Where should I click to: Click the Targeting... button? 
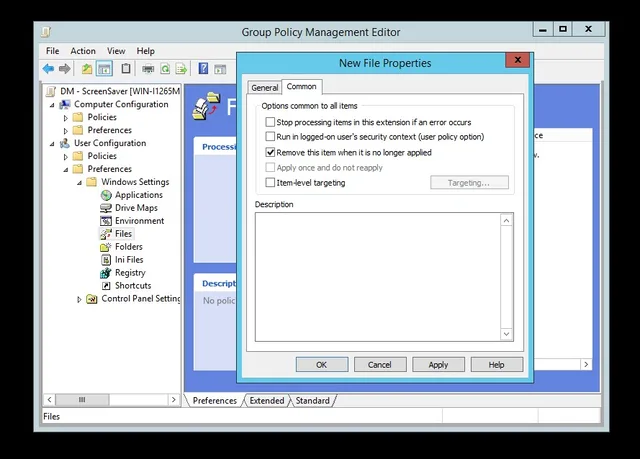(469, 182)
